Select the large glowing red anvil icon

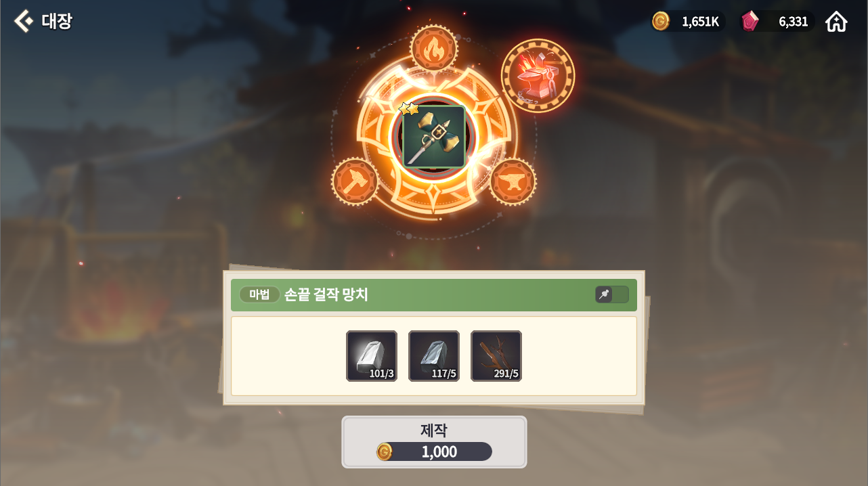pos(538,75)
